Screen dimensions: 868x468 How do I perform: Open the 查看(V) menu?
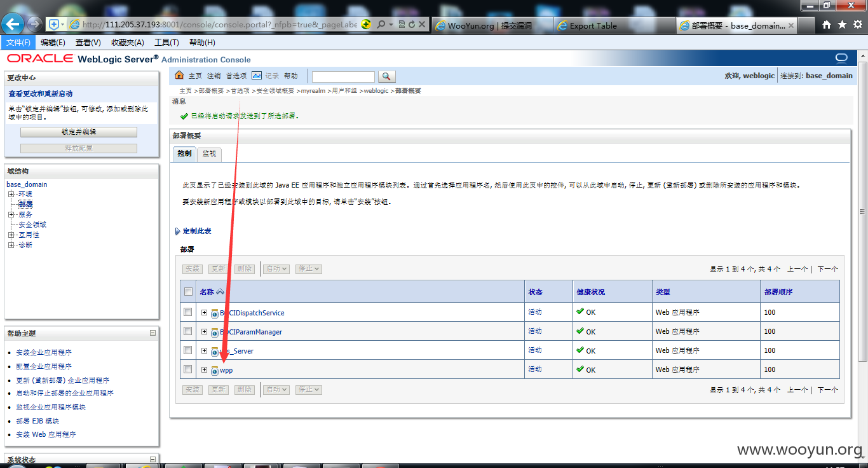tap(88, 43)
